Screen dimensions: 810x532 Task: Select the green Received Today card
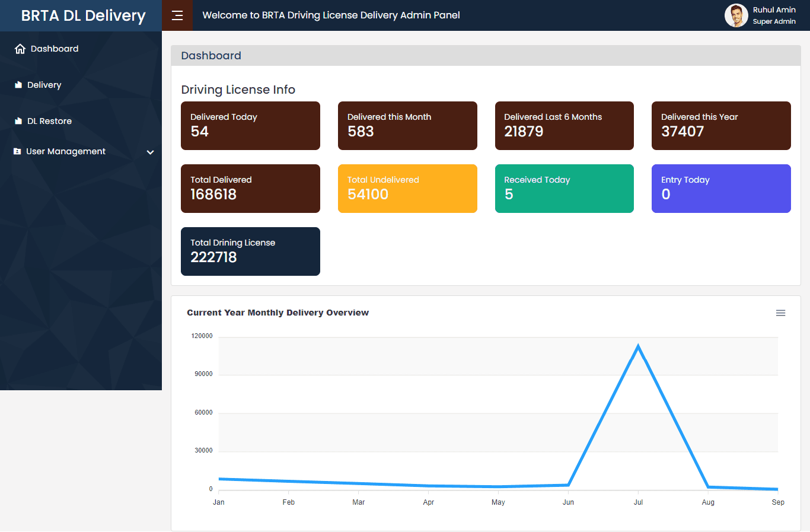(565, 189)
